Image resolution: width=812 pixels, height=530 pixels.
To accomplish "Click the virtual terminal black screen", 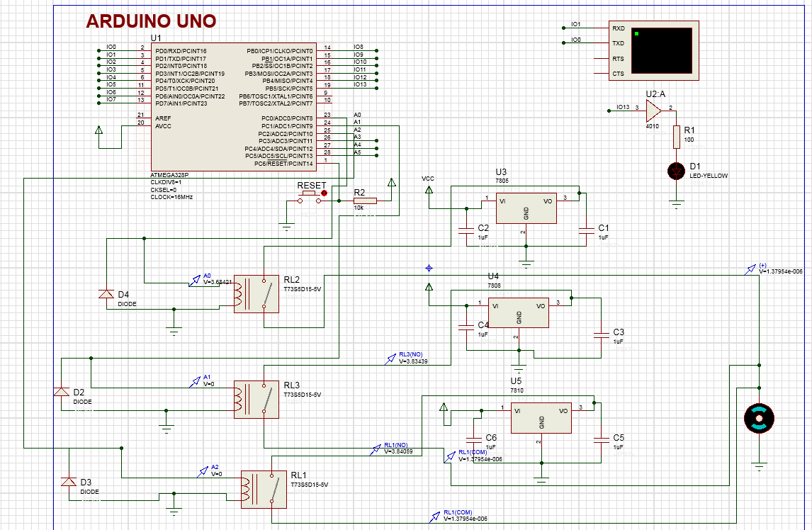I will pos(661,50).
